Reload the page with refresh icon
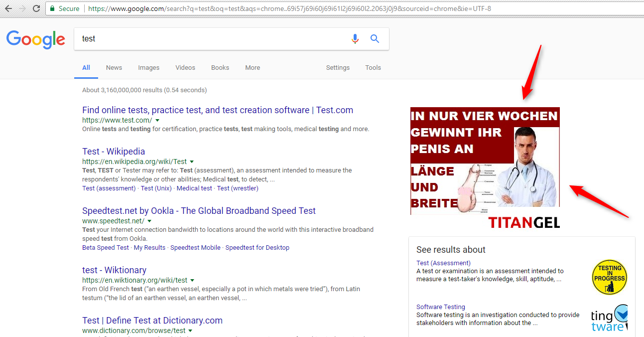 point(36,8)
